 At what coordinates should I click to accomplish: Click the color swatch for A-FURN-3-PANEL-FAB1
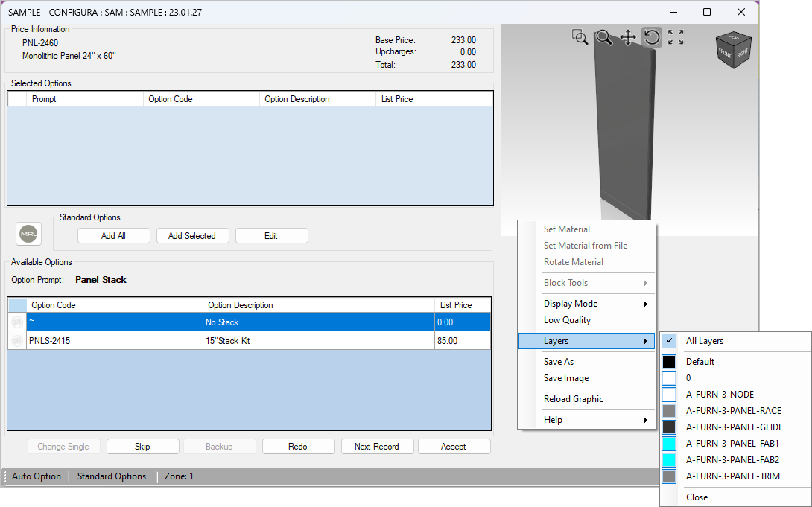click(x=668, y=443)
